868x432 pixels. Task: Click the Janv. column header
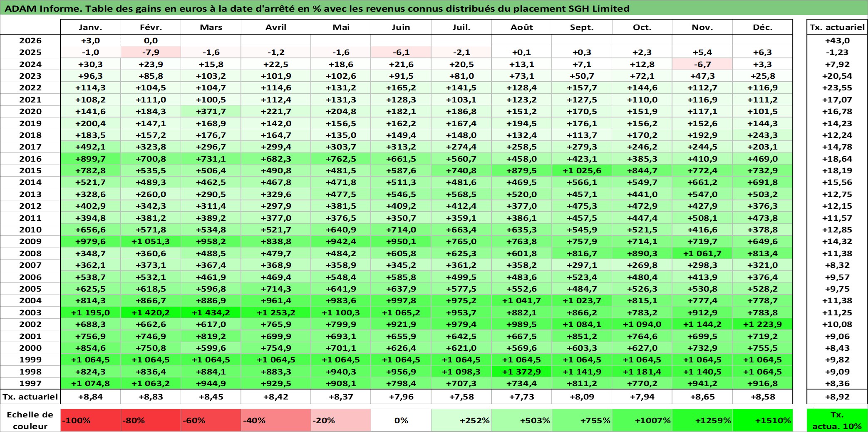[91, 27]
